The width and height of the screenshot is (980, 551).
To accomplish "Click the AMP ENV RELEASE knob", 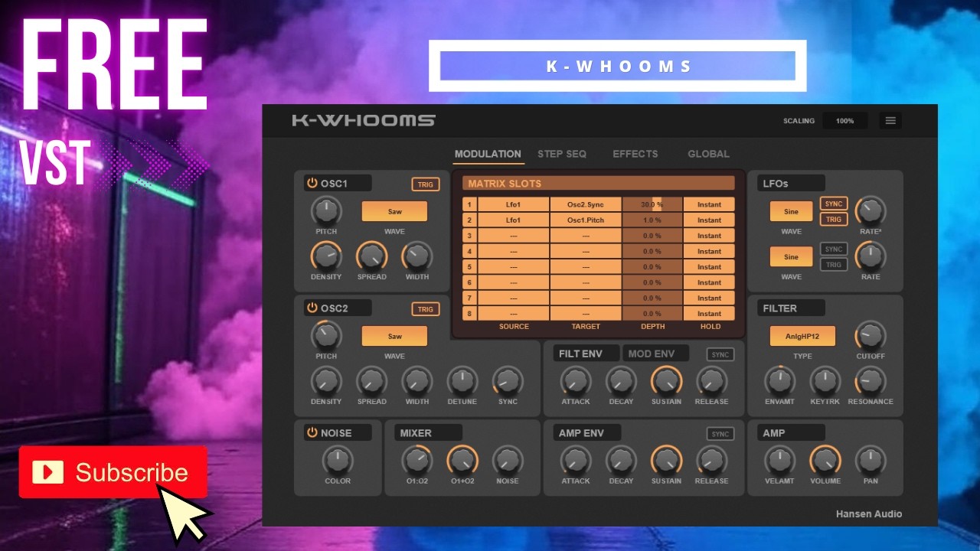I will click(x=711, y=460).
